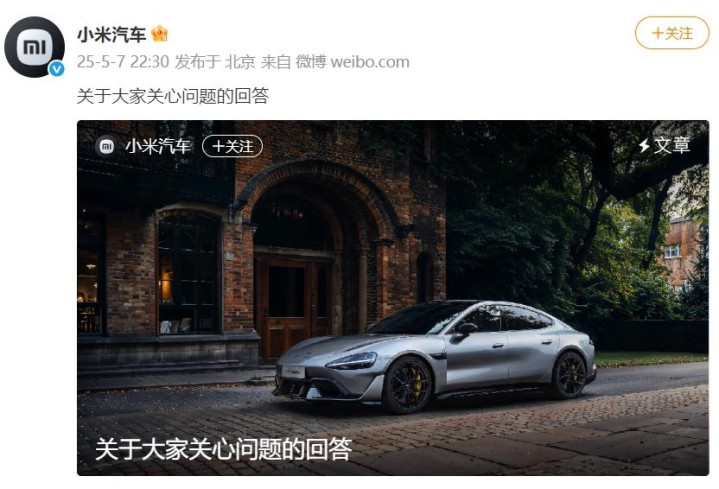
Task: Toggle the +关注 pill inside the article card
Action: 232,146
